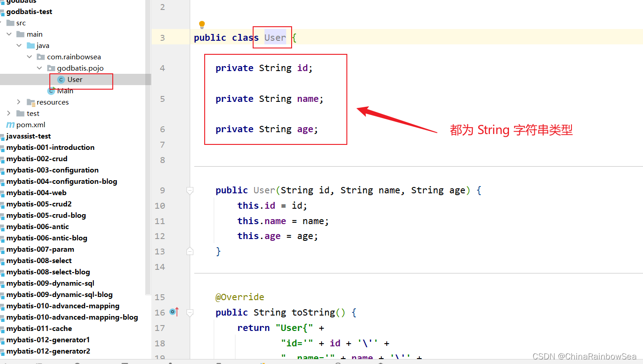Click the fold end marker at line 13
The width and height of the screenshot is (643, 364).
[x=190, y=251]
